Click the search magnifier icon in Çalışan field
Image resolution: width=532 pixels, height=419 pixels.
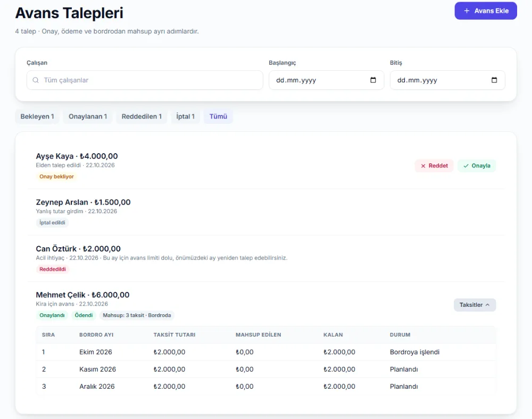click(x=36, y=80)
